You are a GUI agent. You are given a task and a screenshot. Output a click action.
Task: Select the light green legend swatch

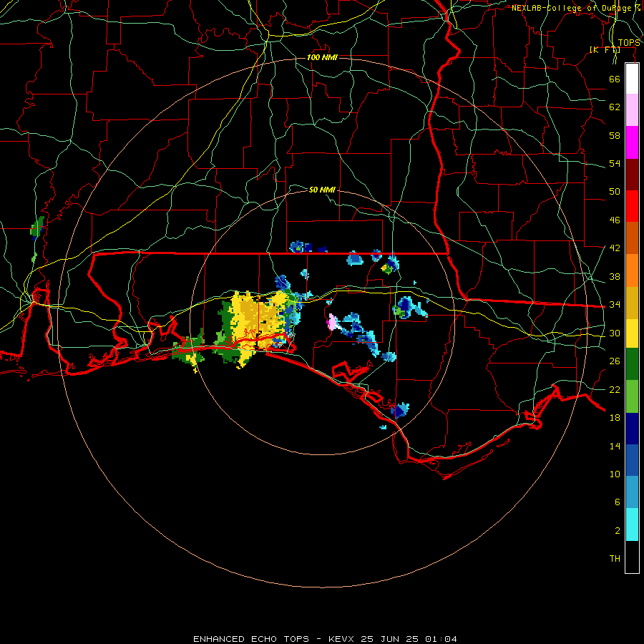pyautogui.click(x=632, y=396)
